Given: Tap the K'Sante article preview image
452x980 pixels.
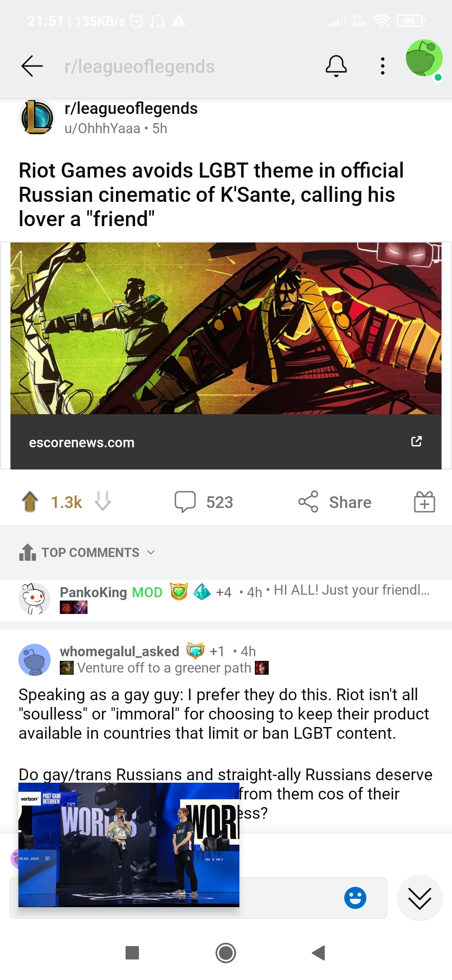Looking at the screenshot, I should click(x=226, y=328).
